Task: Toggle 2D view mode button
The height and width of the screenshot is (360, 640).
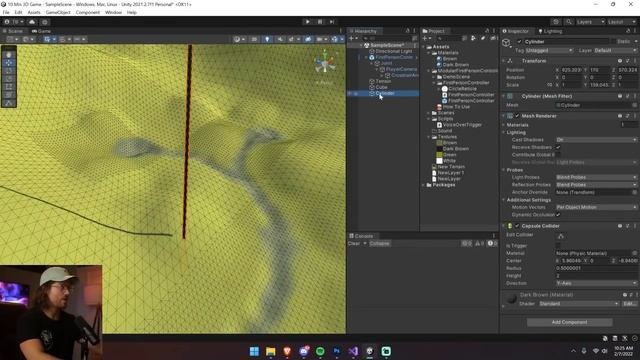Action: (x=254, y=39)
